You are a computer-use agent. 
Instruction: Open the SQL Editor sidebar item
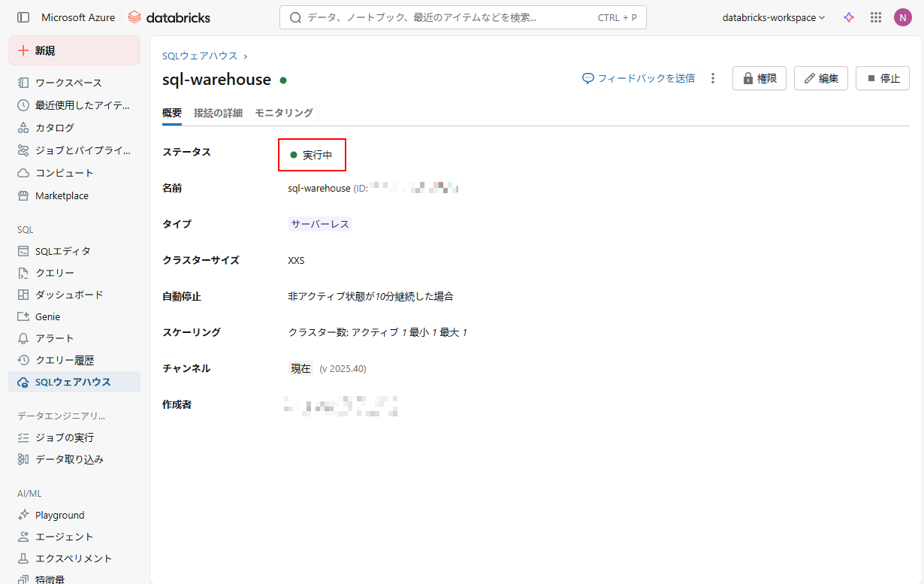coord(62,251)
